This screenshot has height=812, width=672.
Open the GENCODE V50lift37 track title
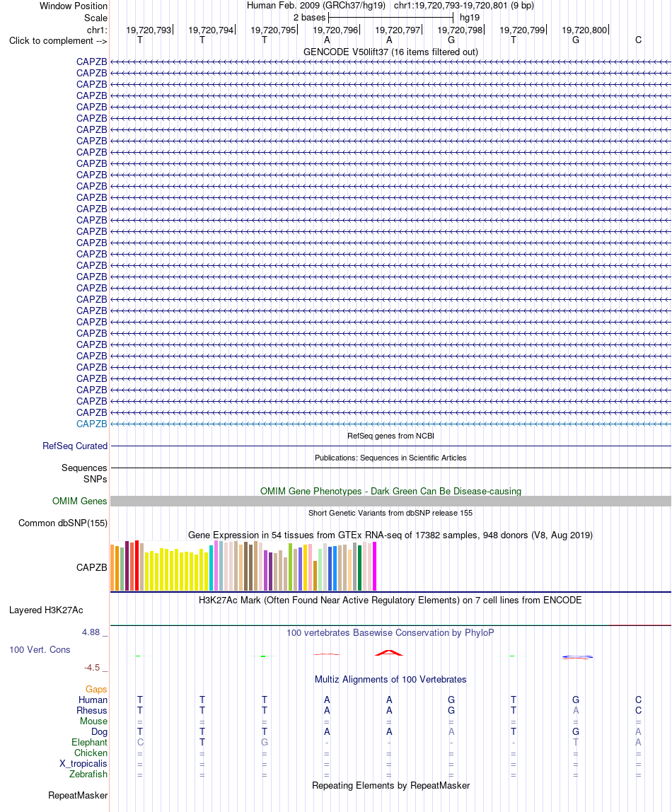point(390,52)
